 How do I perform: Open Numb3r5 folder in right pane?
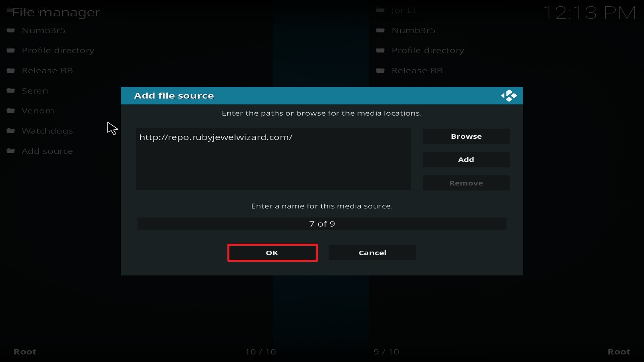click(413, 31)
